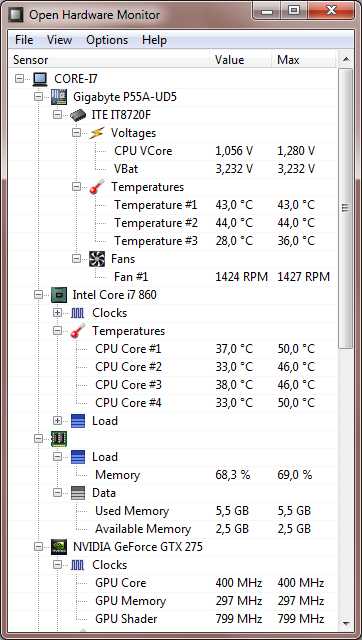
Task: Click the computer icon beside CORE-I7
Action: (40, 79)
